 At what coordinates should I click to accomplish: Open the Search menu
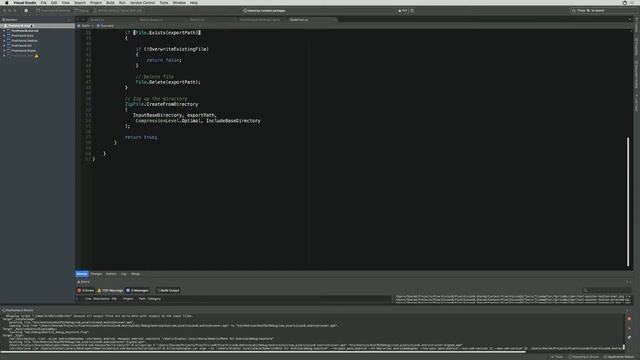tap(80, 2)
